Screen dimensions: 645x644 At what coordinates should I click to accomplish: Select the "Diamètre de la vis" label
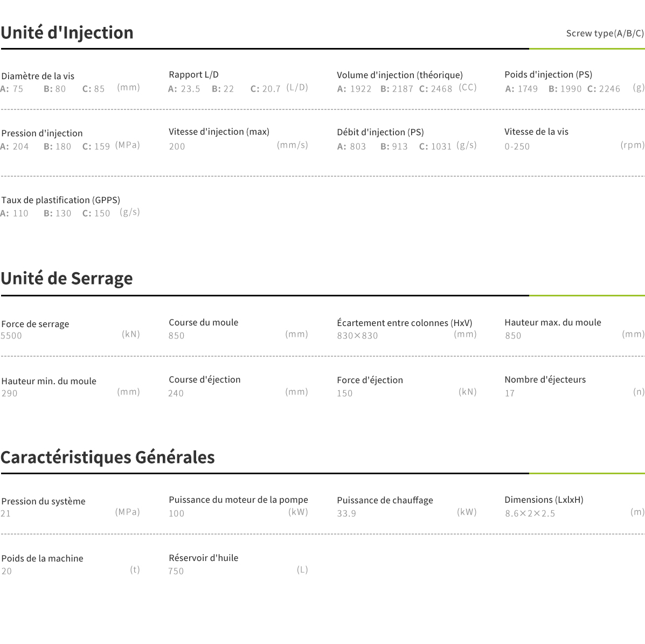(38, 76)
